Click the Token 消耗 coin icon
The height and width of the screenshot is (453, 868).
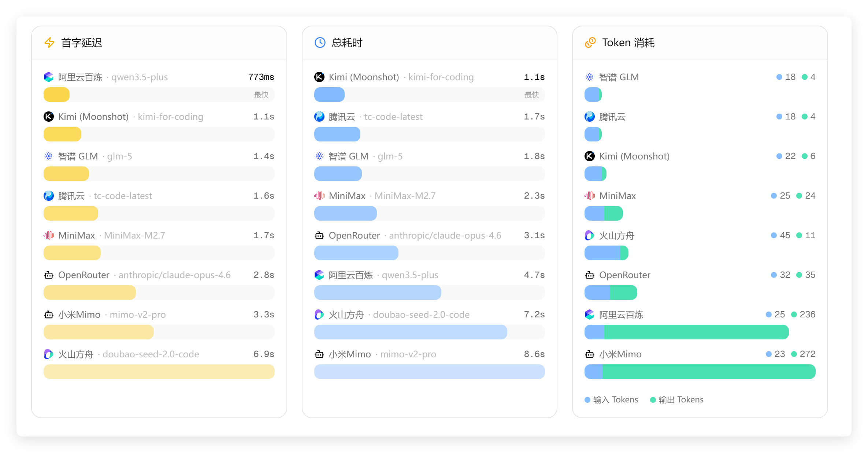tap(590, 43)
